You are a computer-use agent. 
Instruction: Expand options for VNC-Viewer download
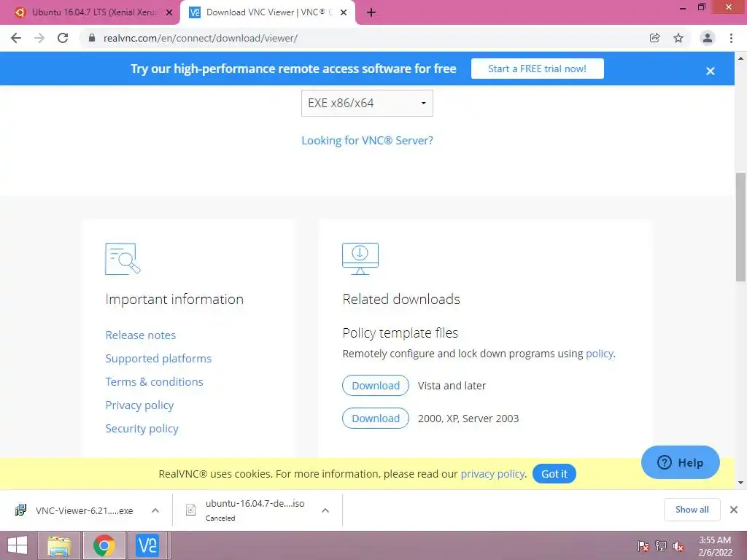pos(155,510)
